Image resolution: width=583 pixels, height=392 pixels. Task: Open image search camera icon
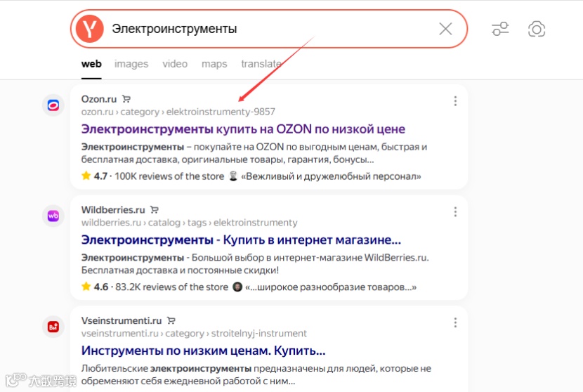tap(536, 29)
